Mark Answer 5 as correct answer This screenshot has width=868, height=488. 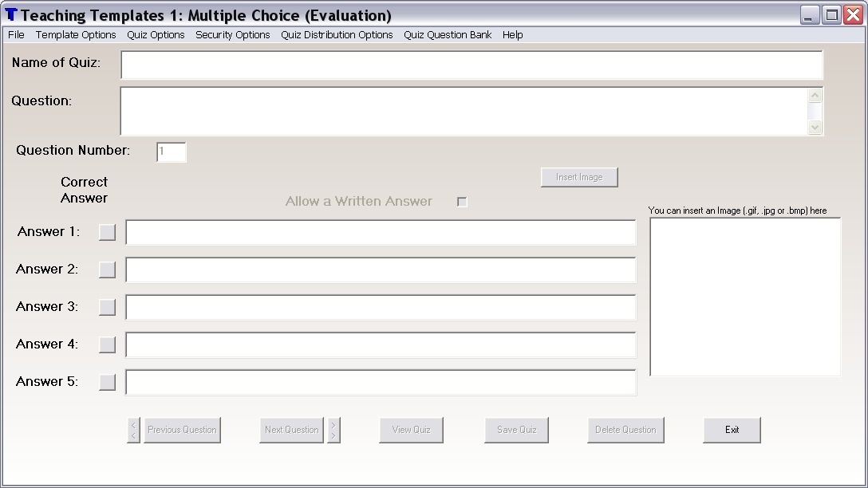108,382
